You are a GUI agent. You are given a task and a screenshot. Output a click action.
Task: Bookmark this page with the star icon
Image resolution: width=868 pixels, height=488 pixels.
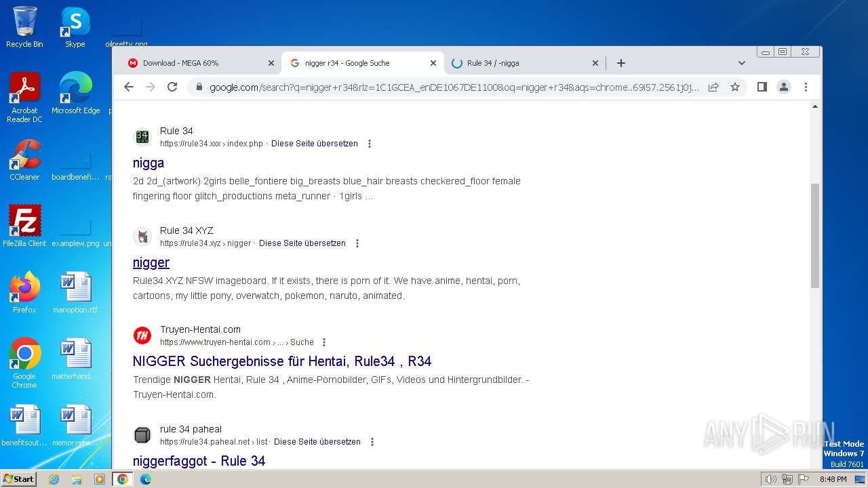click(x=735, y=87)
